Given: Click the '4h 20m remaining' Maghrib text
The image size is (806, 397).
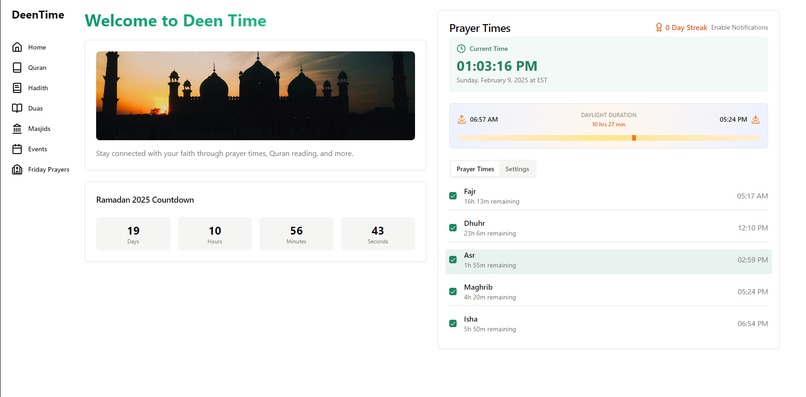Looking at the screenshot, I should click(x=490, y=297).
